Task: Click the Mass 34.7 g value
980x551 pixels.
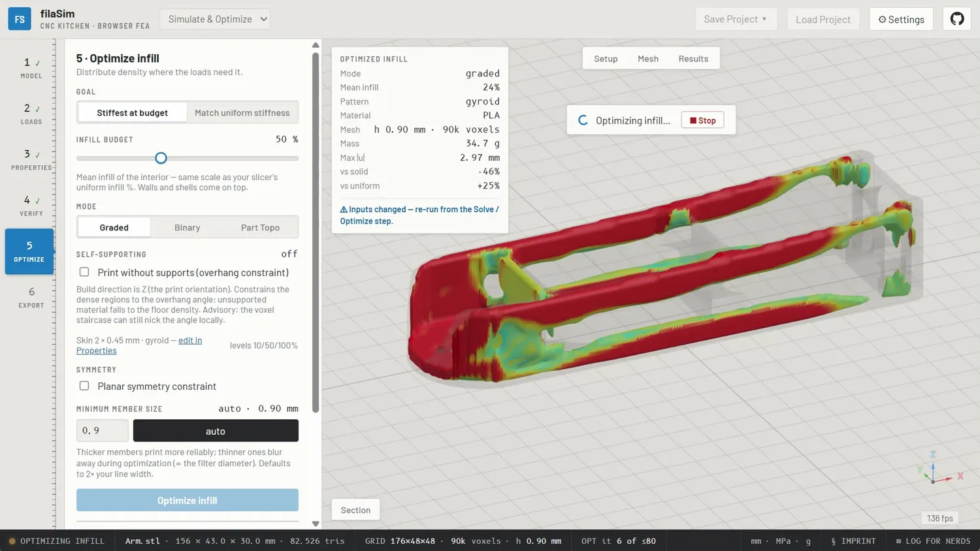Action: [483, 144]
